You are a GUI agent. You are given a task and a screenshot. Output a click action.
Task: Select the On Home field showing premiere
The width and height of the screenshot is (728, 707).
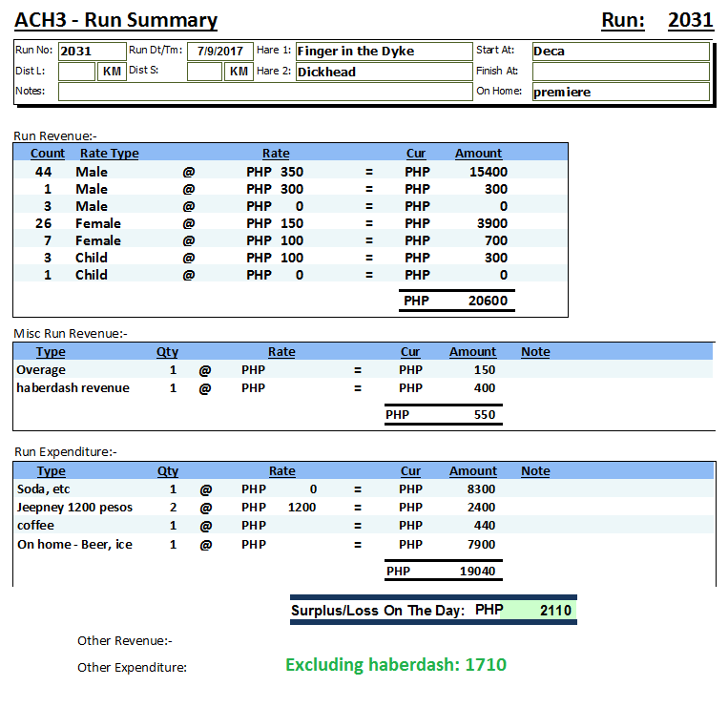coord(619,93)
